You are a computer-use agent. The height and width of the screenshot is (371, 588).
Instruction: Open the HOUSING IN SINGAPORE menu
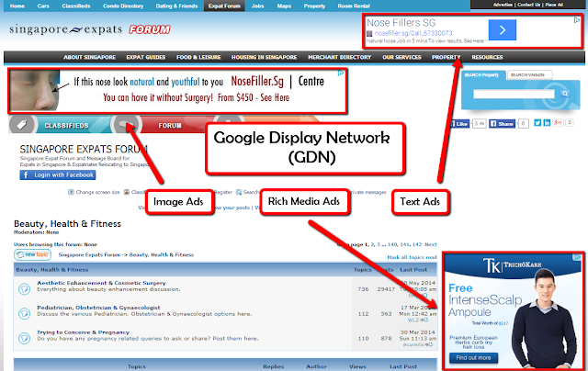[264, 57]
